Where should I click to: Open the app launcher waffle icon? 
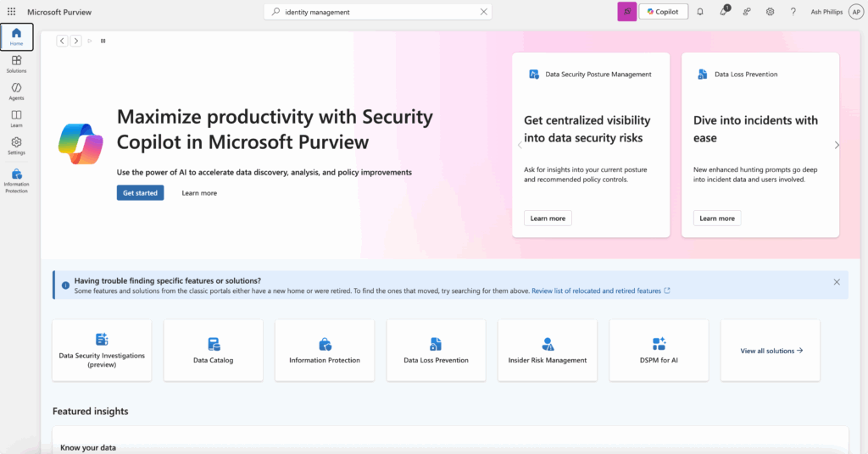tap(11, 12)
